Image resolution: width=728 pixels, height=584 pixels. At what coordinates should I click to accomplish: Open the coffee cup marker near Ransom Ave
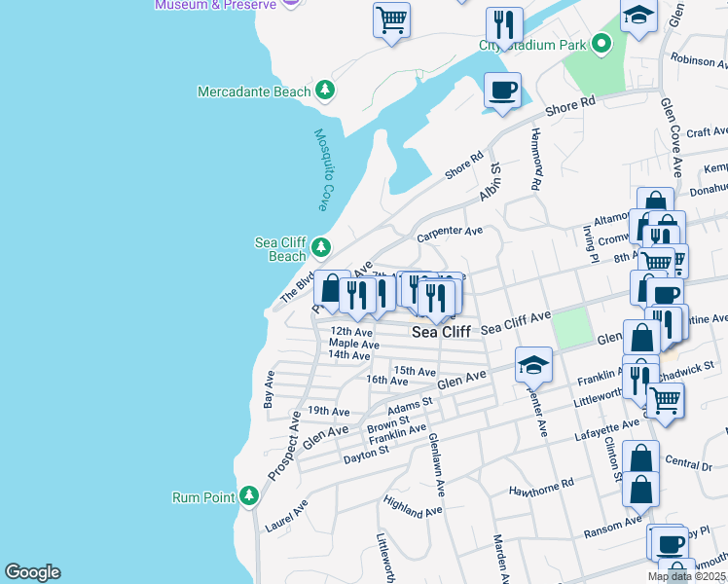click(670, 544)
